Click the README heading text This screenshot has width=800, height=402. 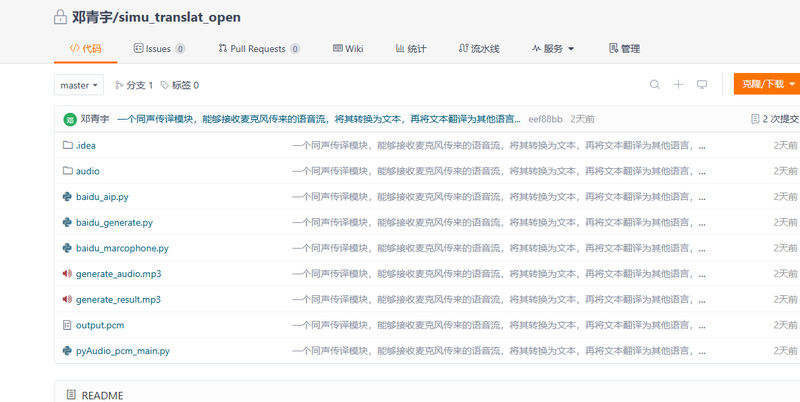pyautogui.click(x=103, y=395)
